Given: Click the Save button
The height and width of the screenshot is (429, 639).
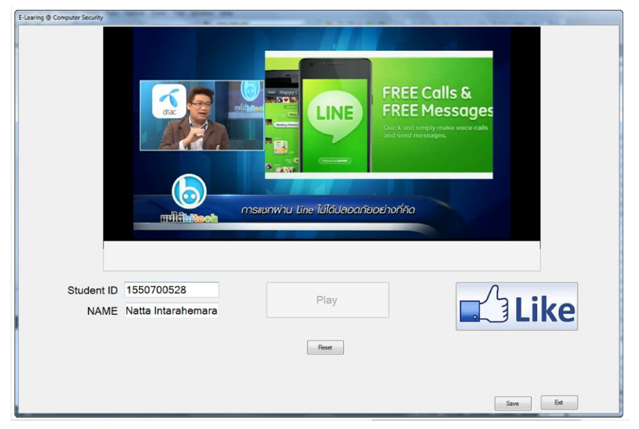Looking at the screenshot, I should [513, 403].
